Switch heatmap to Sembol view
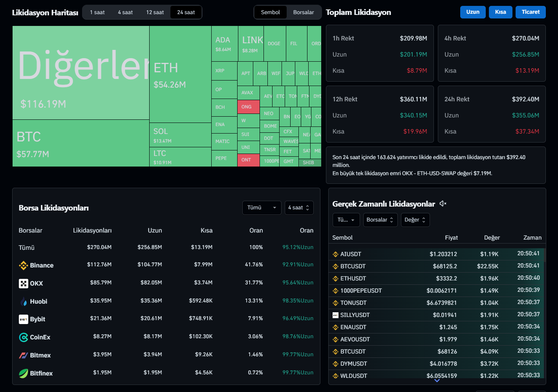This screenshot has width=558, height=392. [271, 12]
